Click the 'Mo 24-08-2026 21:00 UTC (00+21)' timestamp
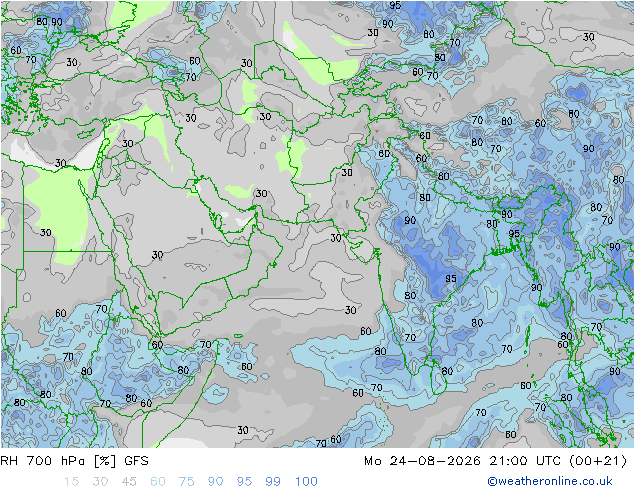This screenshot has height=490, width=634. (496, 461)
